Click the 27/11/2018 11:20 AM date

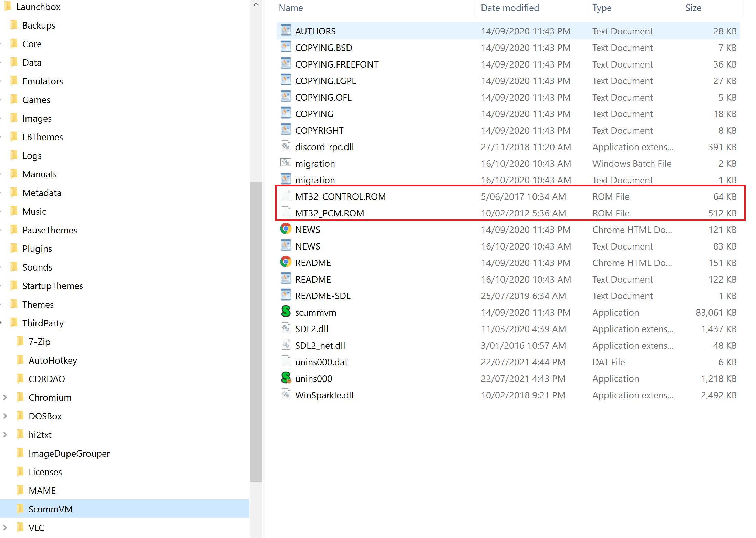coord(526,147)
